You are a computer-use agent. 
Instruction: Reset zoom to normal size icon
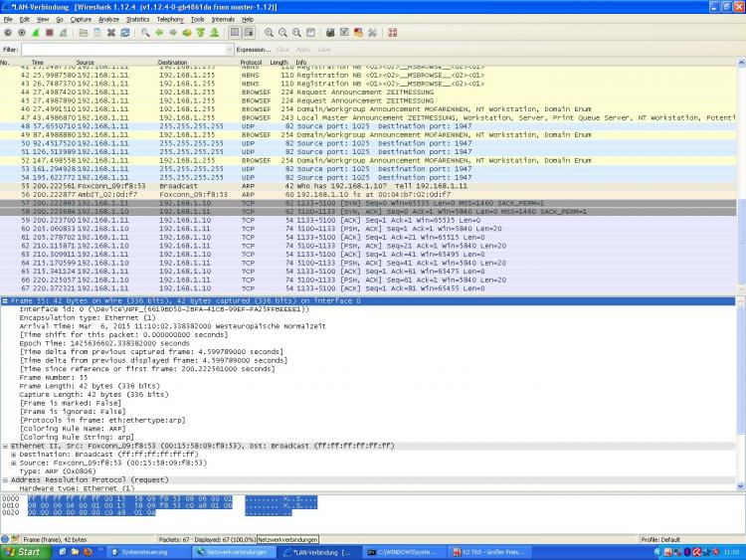296,33
